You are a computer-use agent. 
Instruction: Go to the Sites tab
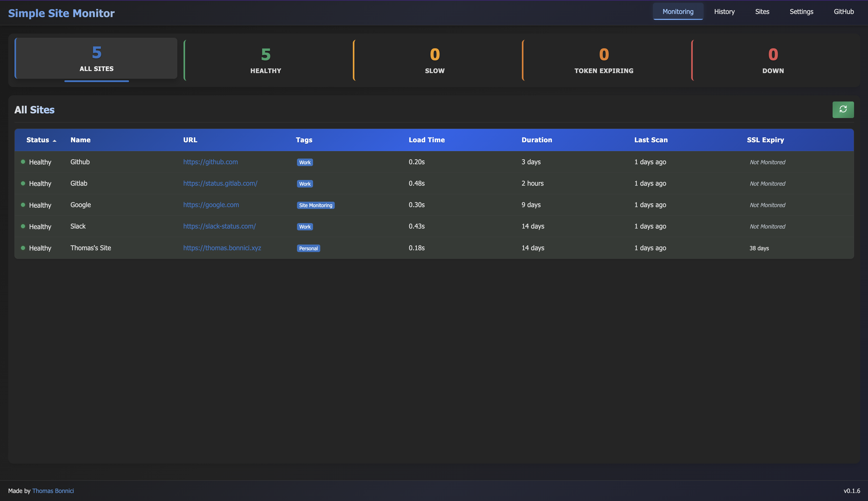click(x=762, y=12)
